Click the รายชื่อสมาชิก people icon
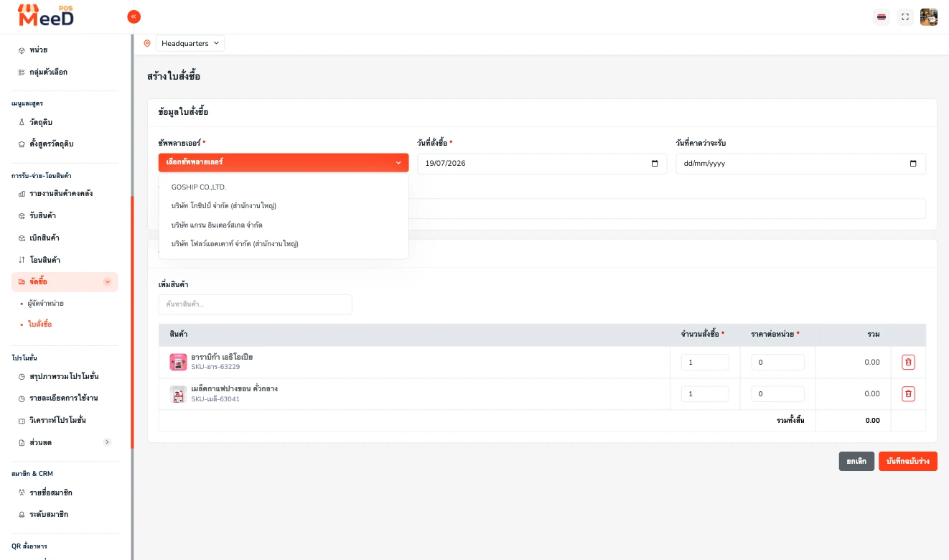 22,493
